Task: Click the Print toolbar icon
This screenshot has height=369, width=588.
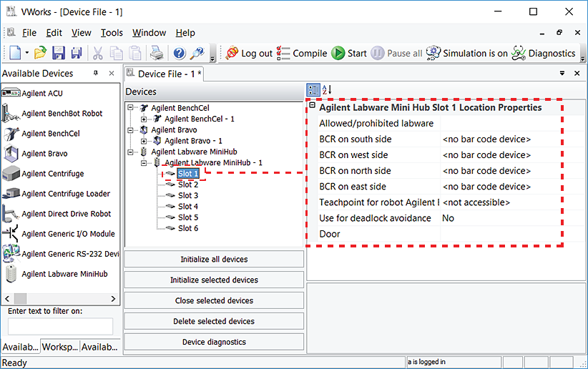Action: point(156,53)
